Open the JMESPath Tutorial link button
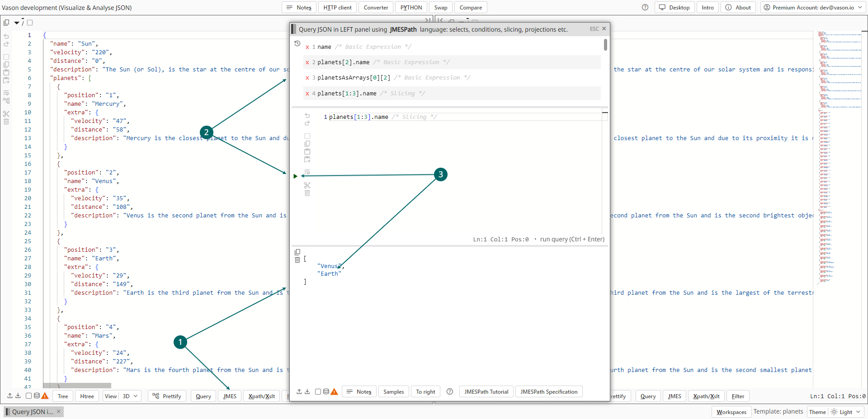Image resolution: width=868 pixels, height=419 pixels. pos(486,391)
